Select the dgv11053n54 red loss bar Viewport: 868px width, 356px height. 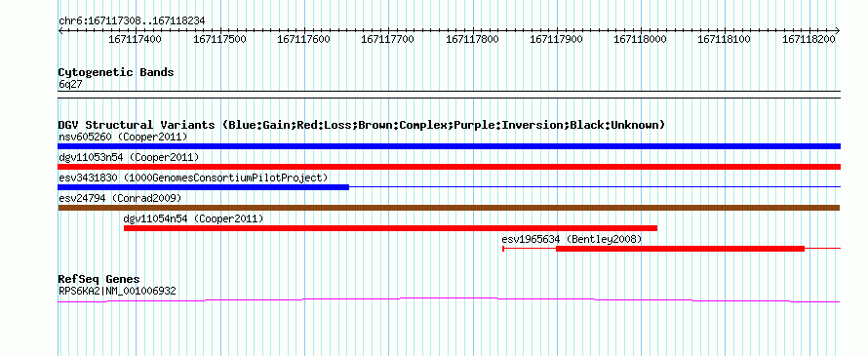click(x=449, y=167)
